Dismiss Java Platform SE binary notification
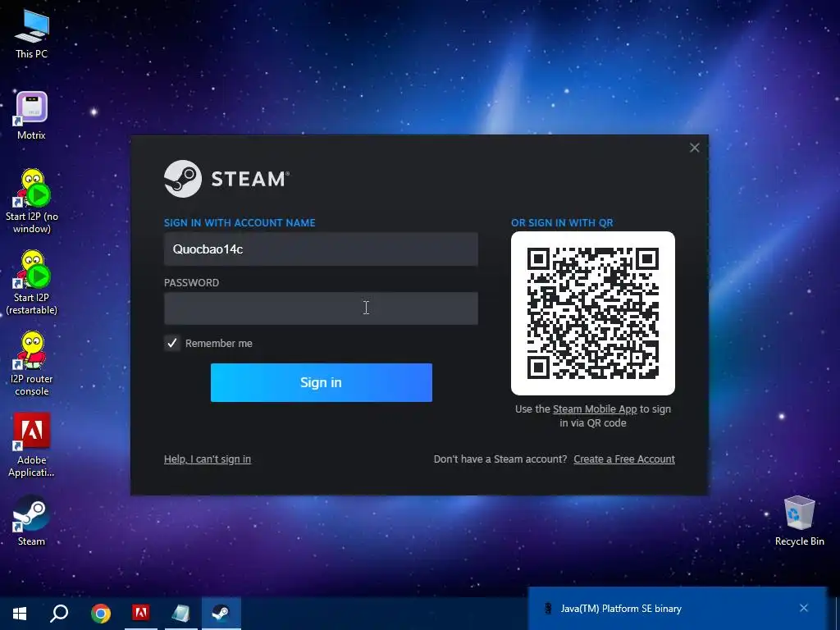 (x=804, y=608)
